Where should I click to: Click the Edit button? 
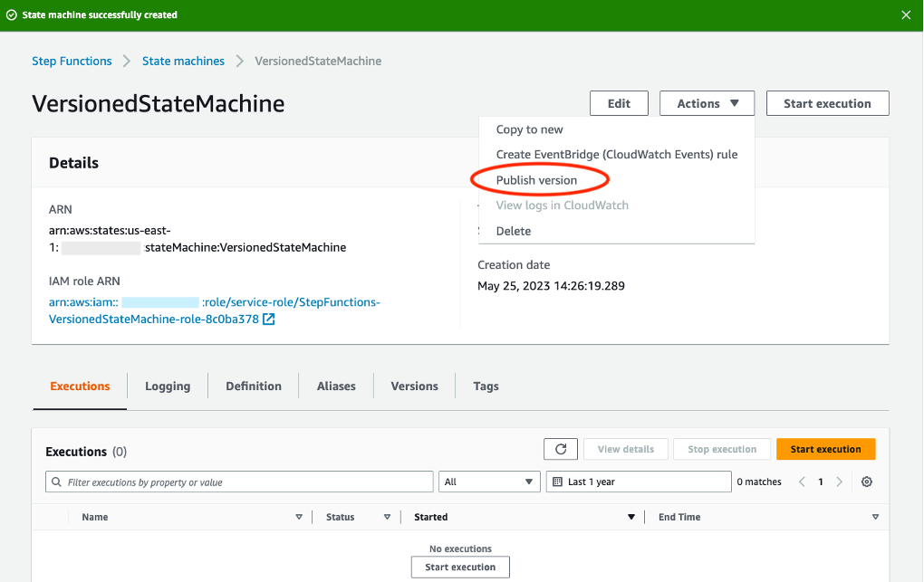pyautogui.click(x=619, y=103)
